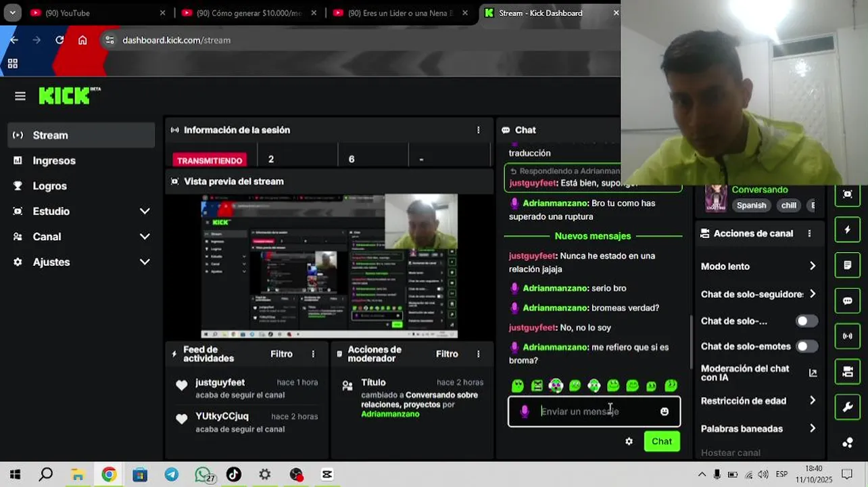Reload the dashboard page
Image resolution: width=868 pixels, height=487 pixels.
pos(59,40)
